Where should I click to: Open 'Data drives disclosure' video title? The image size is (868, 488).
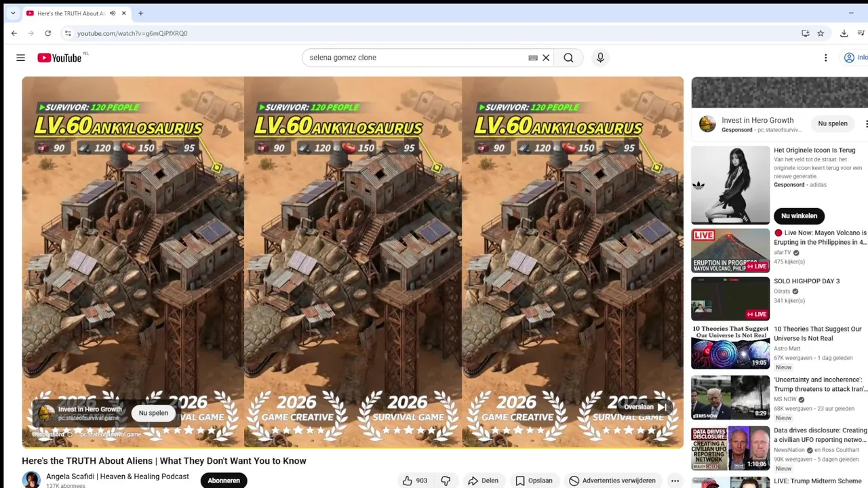coord(821,435)
